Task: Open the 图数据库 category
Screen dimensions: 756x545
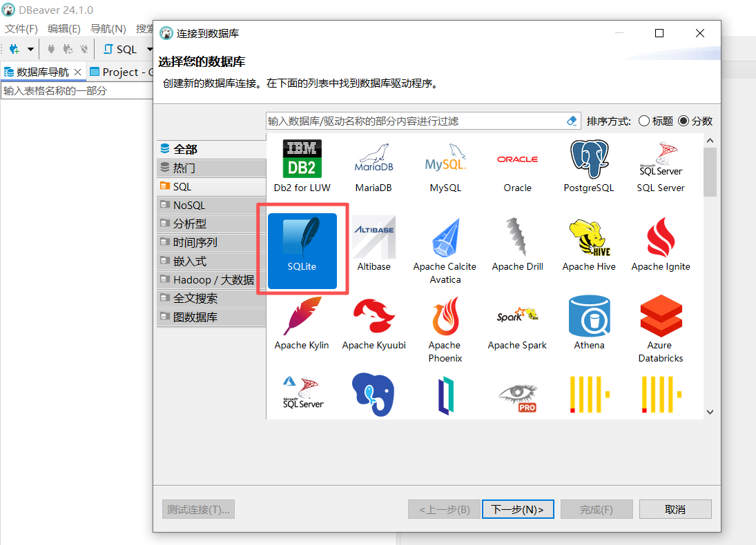Action: pyautogui.click(x=211, y=317)
